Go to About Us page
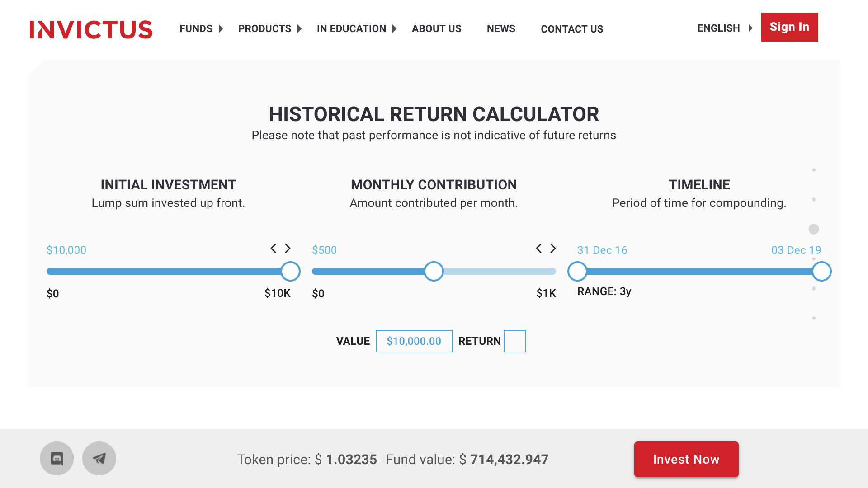The height and width of the screenshot is (488, 868). pyautogui.click(x=436, y=29)
